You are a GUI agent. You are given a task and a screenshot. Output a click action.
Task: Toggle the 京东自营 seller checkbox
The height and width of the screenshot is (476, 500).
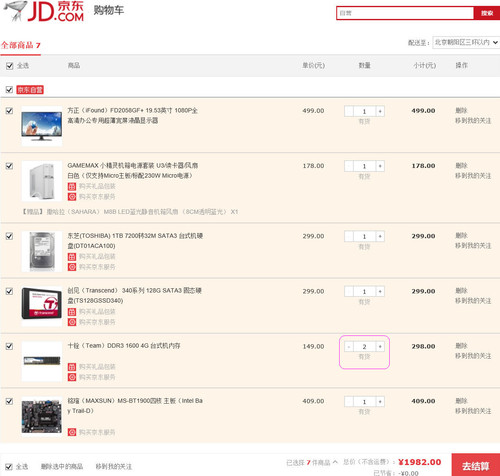click(x=9, y=90)
